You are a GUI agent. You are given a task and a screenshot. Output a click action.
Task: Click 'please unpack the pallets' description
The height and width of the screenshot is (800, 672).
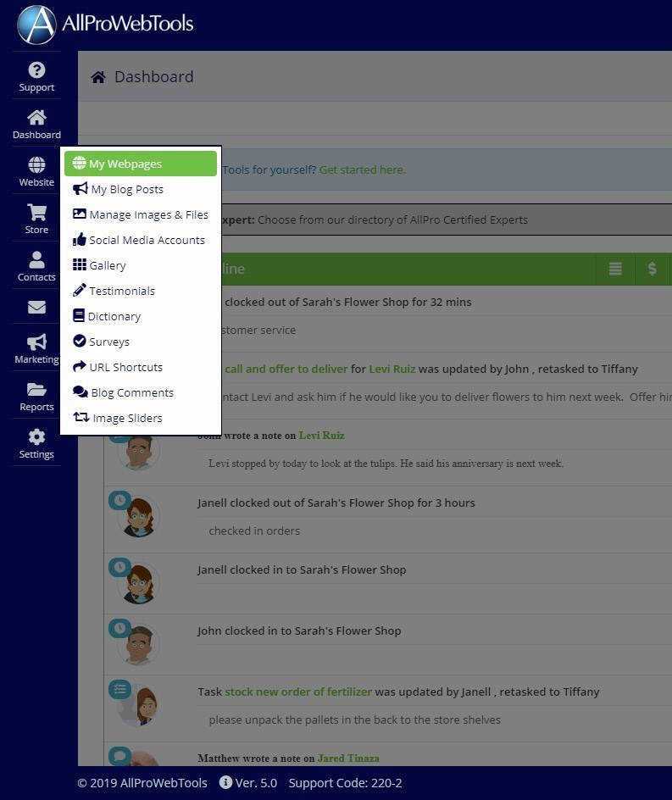[x=354, y=719]
